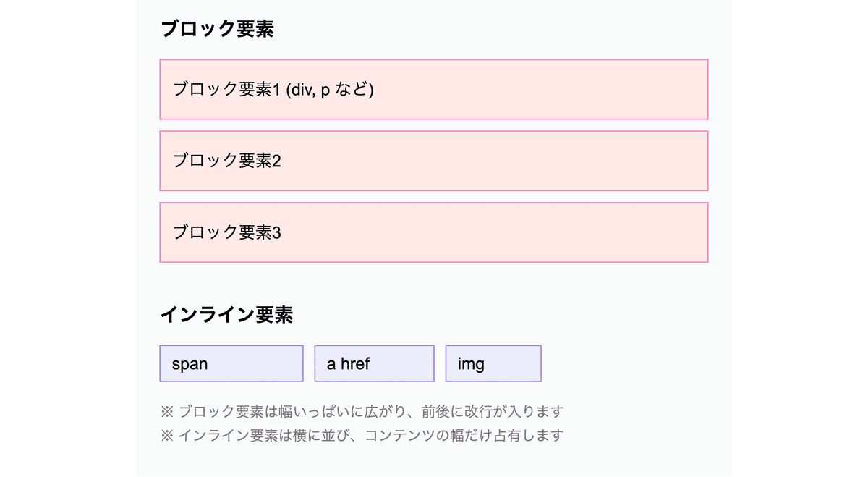Open the a href inline element
Screen dimensions: 868x477
pos(375,363)
